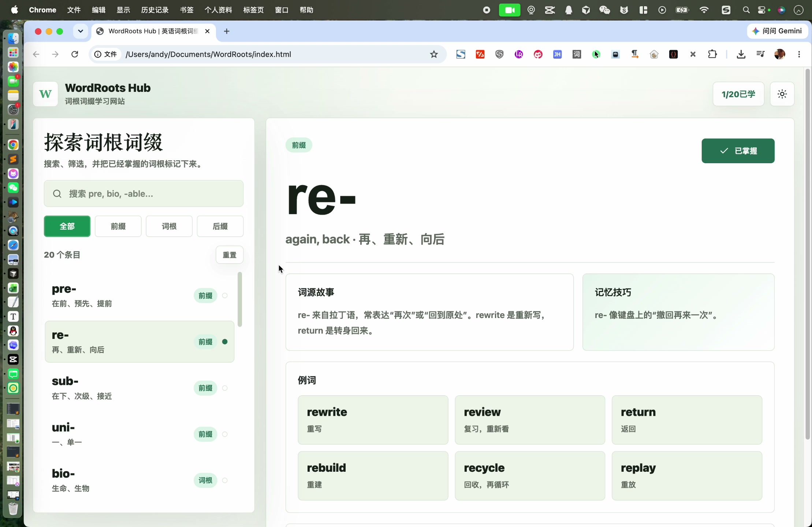Open the Chrome extensions puzzle icon
The image size is (812, 527).
click(x=712, y=54)
